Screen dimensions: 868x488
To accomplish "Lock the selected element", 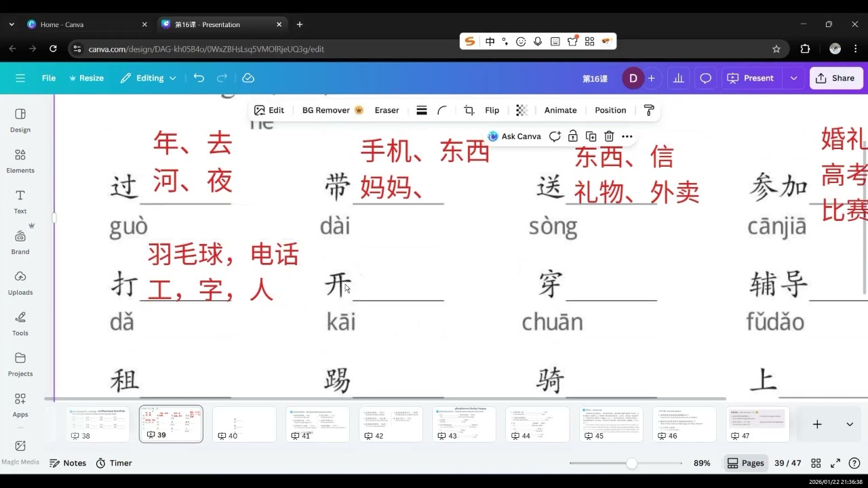I will pos(573,136).
